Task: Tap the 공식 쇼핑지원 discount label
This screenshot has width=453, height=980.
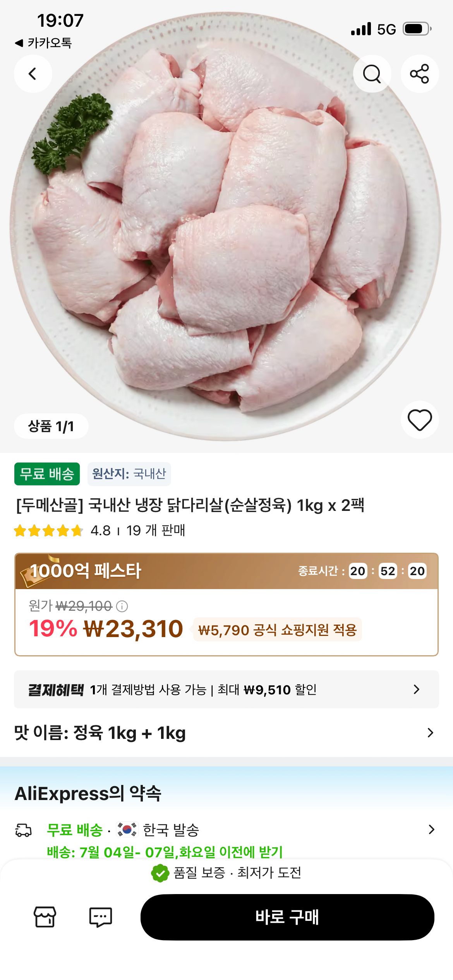Action: click(277, 630)
